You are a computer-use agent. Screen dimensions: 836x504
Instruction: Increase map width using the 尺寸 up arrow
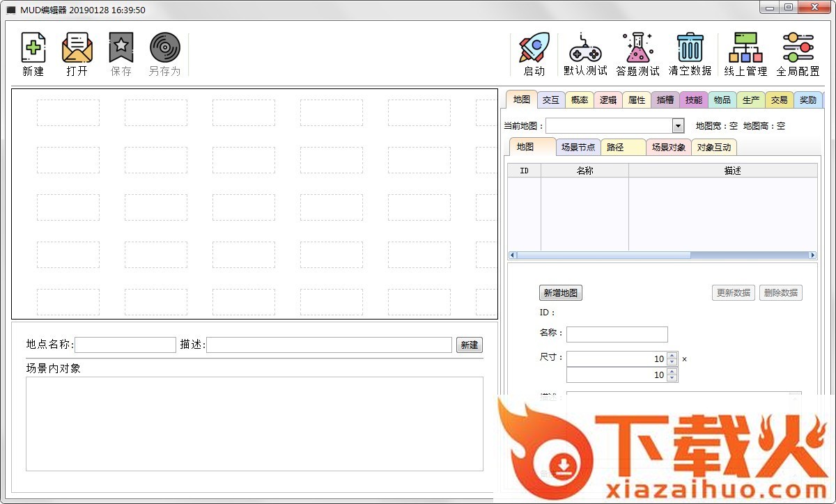click(x=672, y=355)
